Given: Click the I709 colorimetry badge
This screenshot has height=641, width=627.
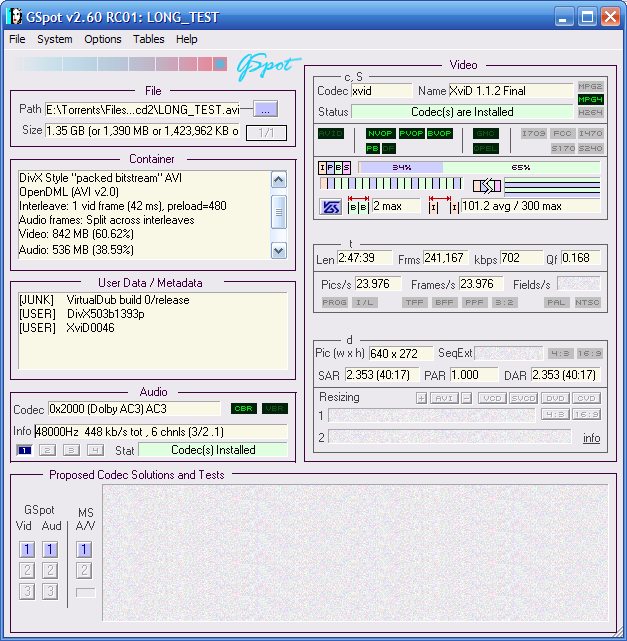Looking at the screenshot, I should pyautogui.click(x=534, y=134).
